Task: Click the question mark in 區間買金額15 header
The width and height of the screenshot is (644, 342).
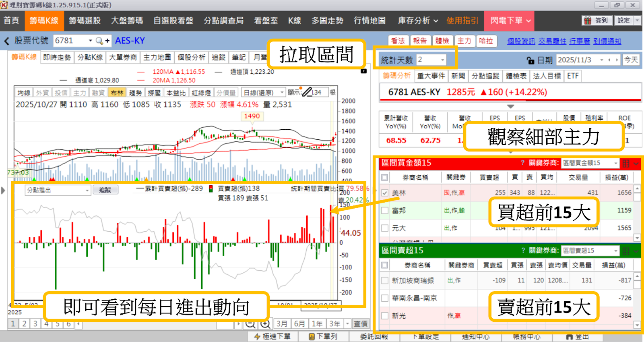Action: pyautogui.click(x=522, y=163)
